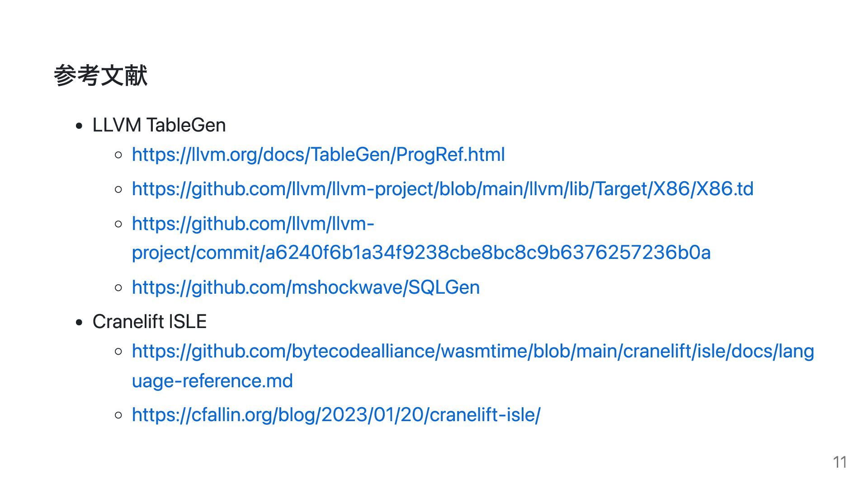Click the bullet marker beside LLVM TableGen
The height and width of the screenshot is (488, 868).
[x=80, y=126]
